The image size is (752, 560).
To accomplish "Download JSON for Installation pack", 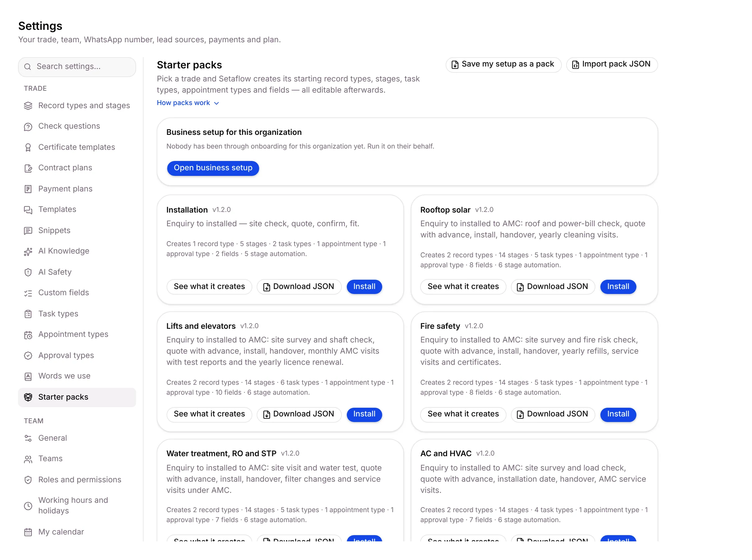I will click(x=299, y=287).
